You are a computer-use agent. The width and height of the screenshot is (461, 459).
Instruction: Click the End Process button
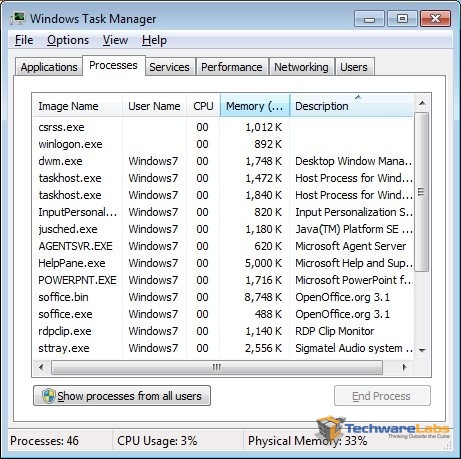point(382,396)
